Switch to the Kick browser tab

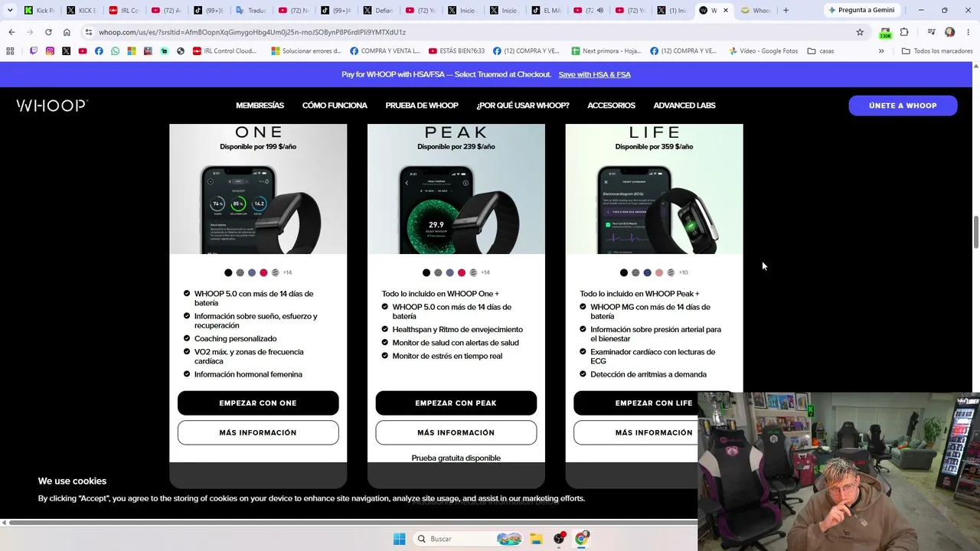click(39, 10)
